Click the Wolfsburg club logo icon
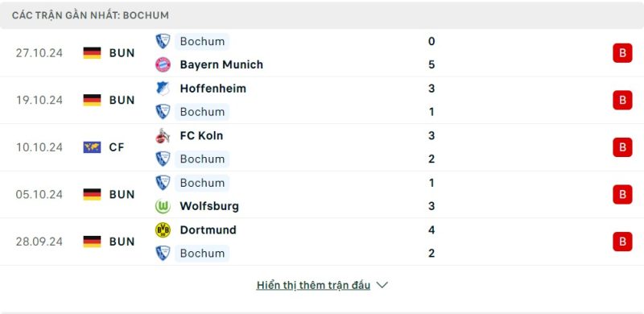The height and width of the screenshot is (314, 644). tap(163, 206)
